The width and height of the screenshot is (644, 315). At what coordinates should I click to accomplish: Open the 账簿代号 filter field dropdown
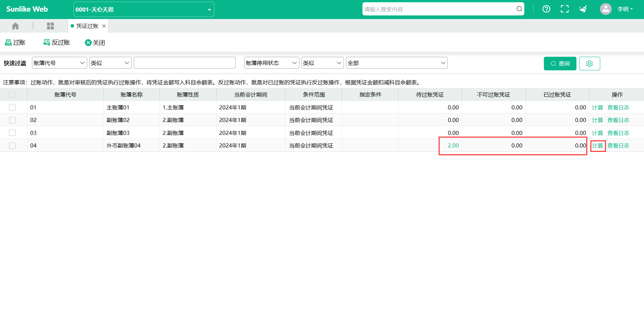[x=59, y=63]
